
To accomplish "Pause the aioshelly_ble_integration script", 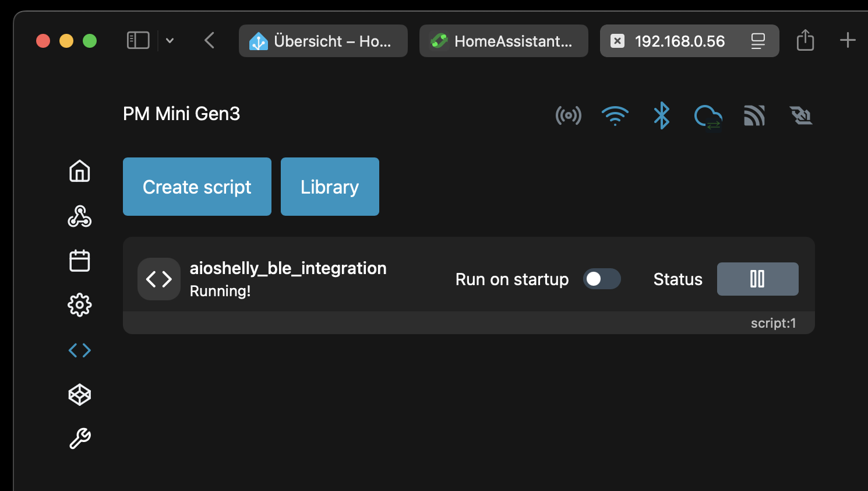I will click(x=757, y=279).
